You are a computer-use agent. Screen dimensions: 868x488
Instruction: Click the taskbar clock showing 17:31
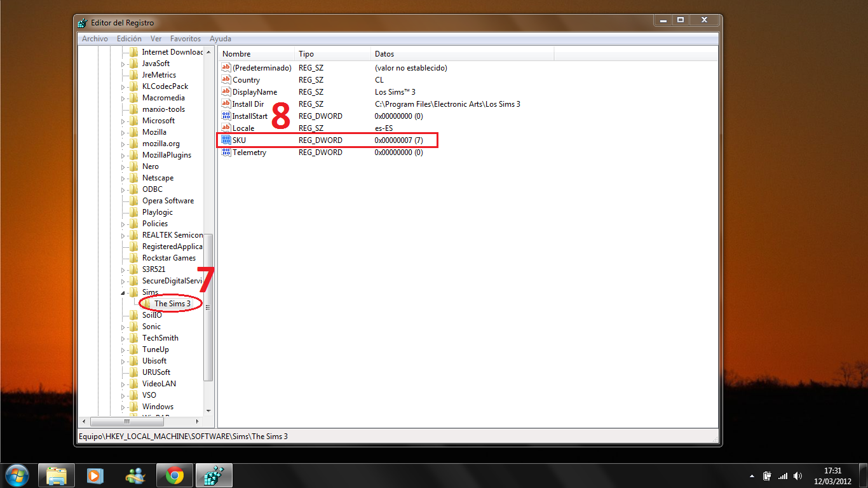coord(832,475)
